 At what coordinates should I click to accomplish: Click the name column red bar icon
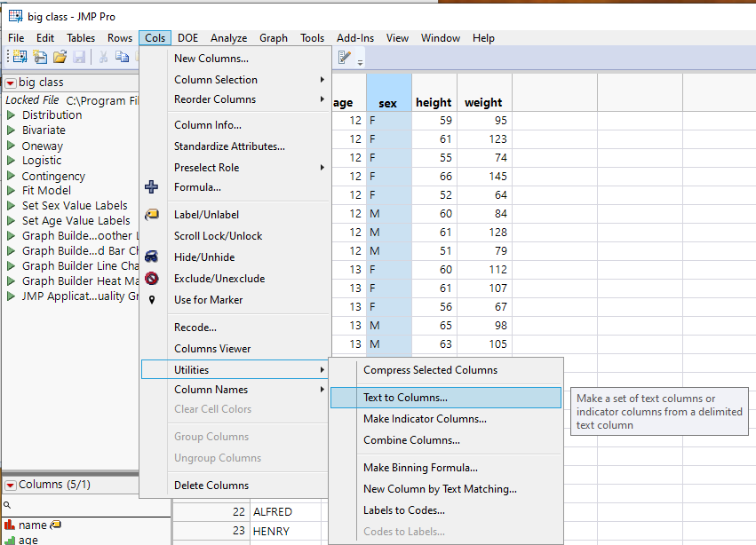(x=10, y=525)
